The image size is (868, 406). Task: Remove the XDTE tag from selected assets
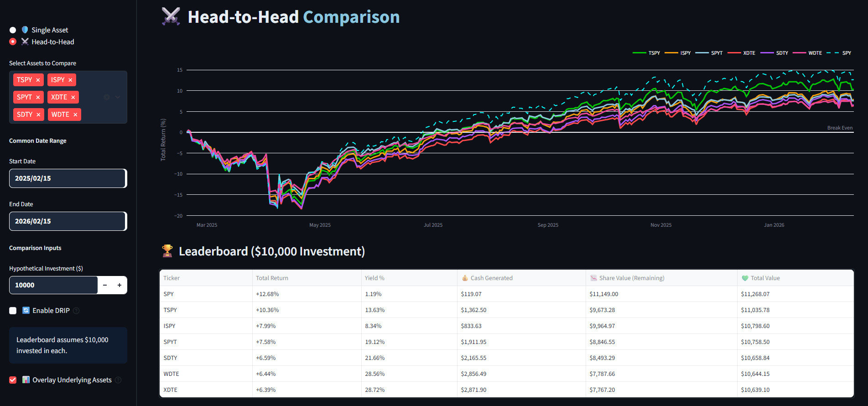click(x=73, y=97)
